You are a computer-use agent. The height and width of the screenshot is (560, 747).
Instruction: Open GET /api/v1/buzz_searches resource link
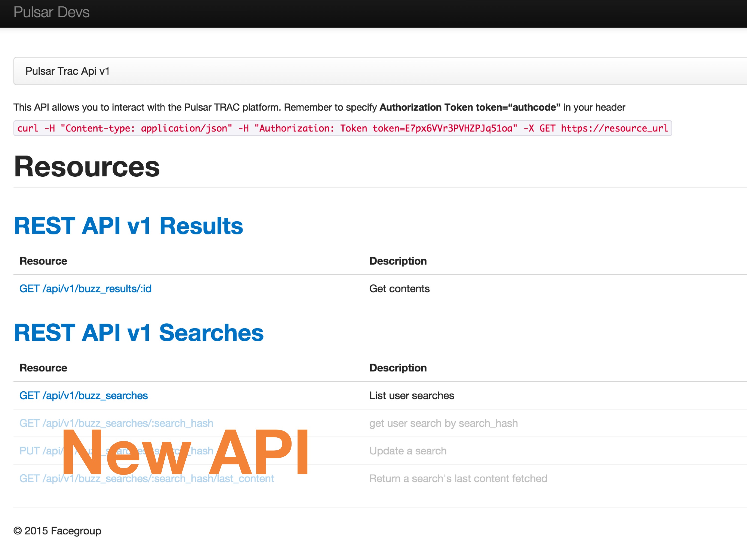[x=83, y=395]
